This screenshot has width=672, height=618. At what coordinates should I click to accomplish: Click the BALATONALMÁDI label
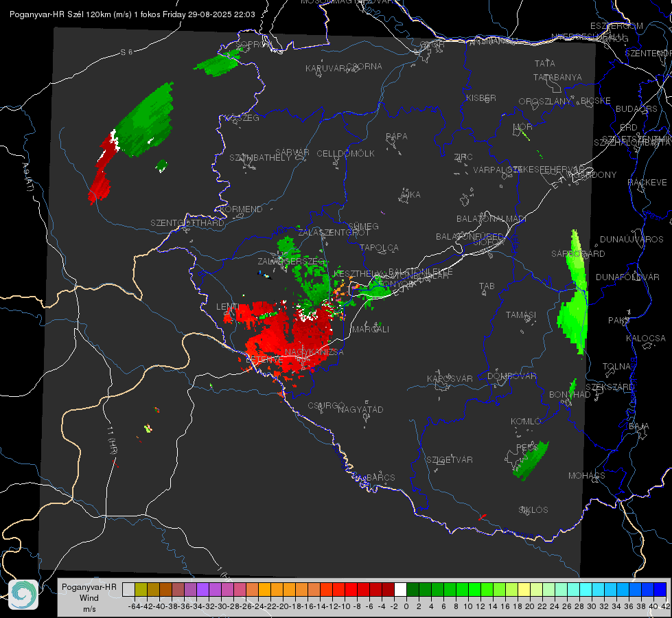(x=491, y=219)
